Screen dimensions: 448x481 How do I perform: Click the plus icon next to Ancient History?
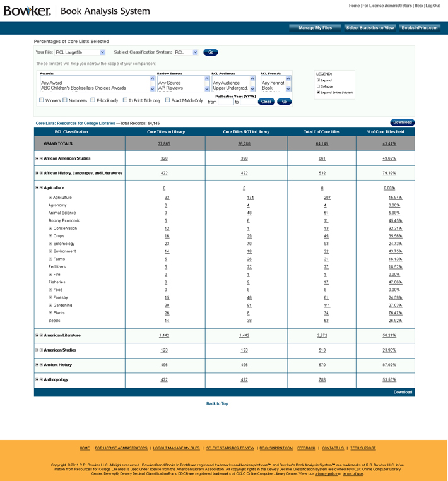pos(42,365)
